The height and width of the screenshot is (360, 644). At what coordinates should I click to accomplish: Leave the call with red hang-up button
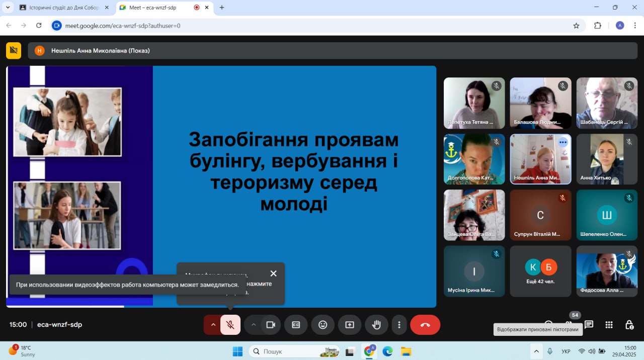point(425,325)
